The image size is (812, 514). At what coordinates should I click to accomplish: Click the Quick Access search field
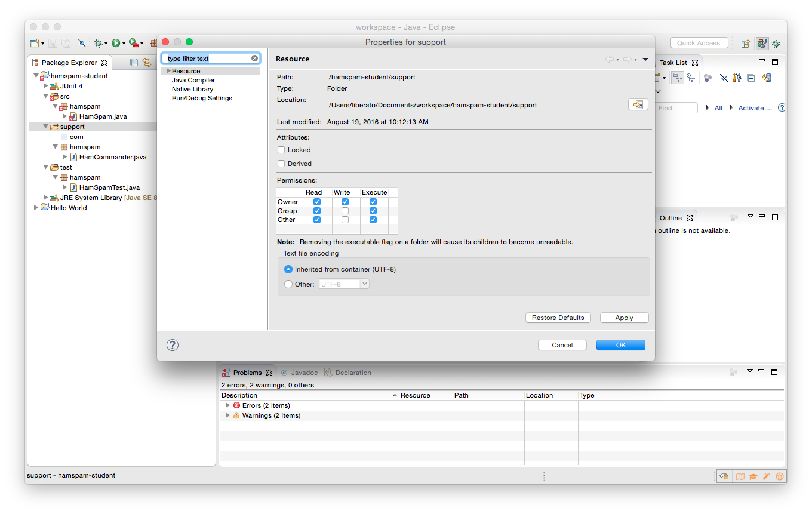699,43
